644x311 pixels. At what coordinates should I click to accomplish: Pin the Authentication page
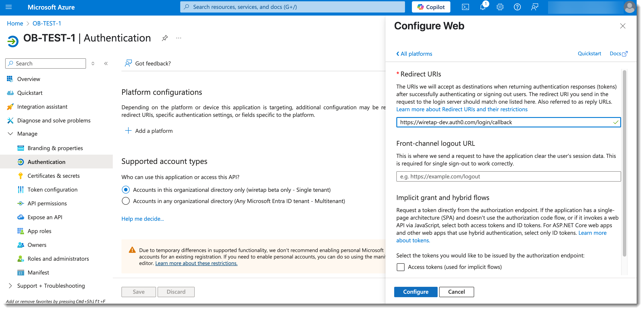(165, 38)
